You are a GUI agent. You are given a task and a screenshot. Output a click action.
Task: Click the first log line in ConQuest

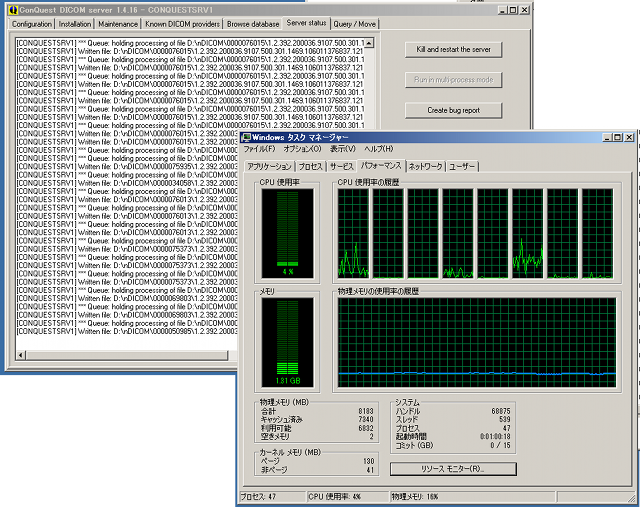pos(190,43)
